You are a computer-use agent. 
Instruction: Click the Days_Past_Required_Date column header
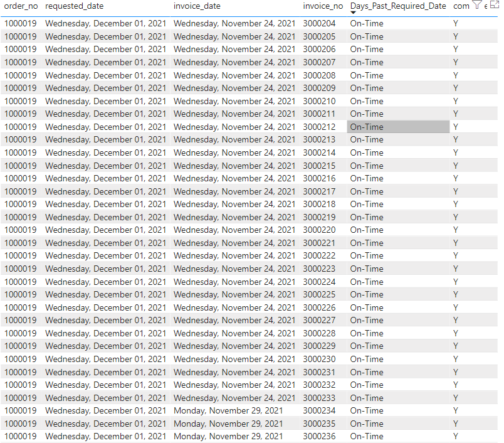coord(398,6)
